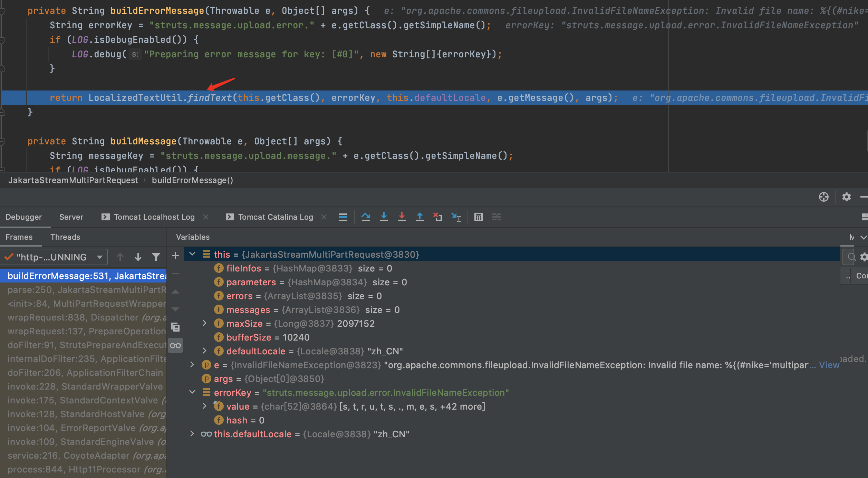
Task: Select frame parse:250 JakartaStreamMultiPartRequest
Action: click(x=83, y=290)
